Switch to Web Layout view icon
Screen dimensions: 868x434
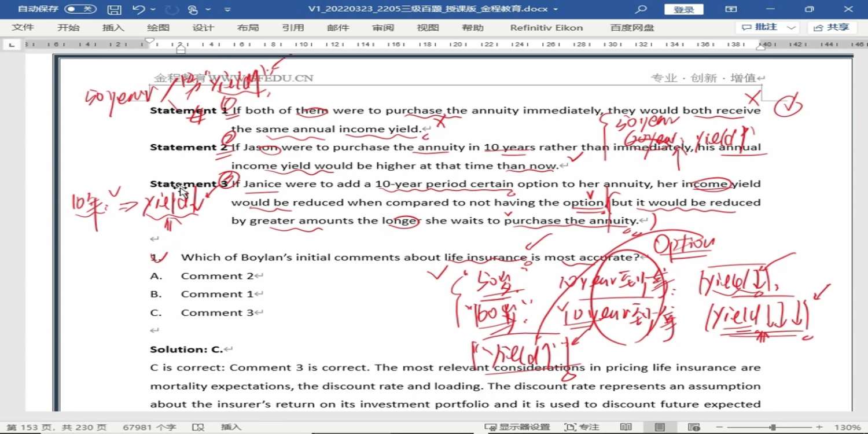click(x=693, y=427)
